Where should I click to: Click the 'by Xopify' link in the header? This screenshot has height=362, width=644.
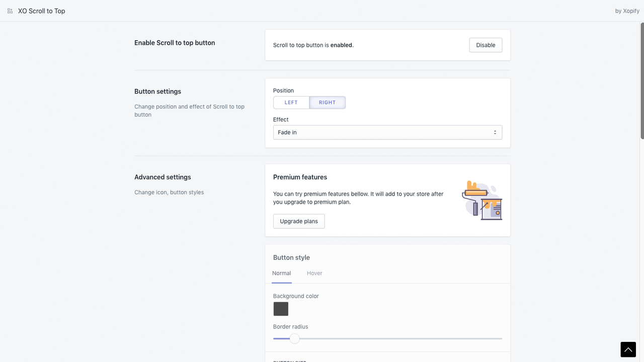tap(627, 11)
